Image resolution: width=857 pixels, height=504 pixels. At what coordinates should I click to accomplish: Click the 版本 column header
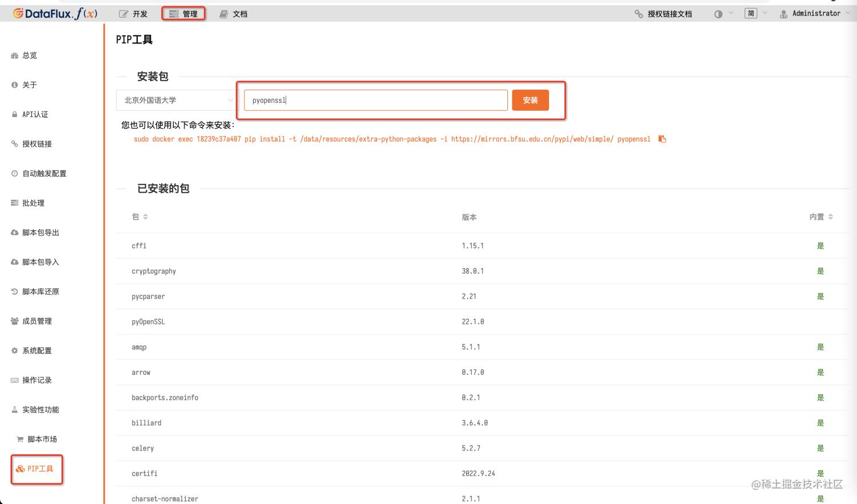(x=469, y=217)
